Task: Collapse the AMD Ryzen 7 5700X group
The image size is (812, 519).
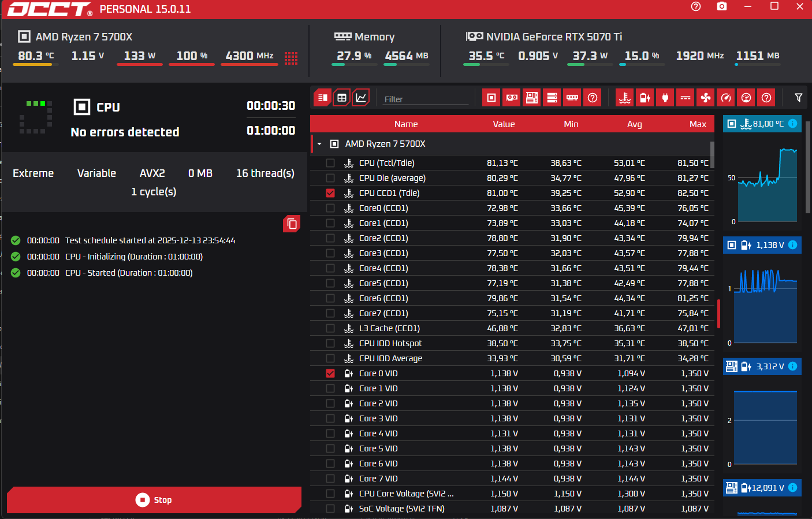Action: tap(319, 144)
